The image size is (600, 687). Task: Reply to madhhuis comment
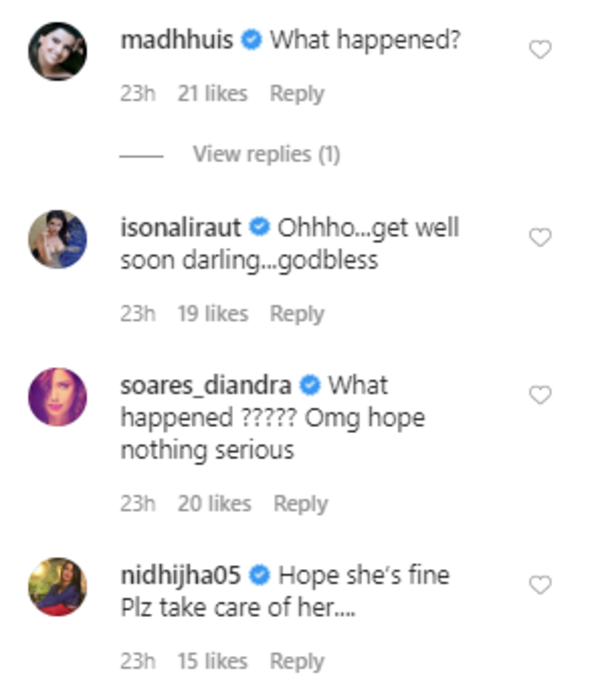coord(297,94)
